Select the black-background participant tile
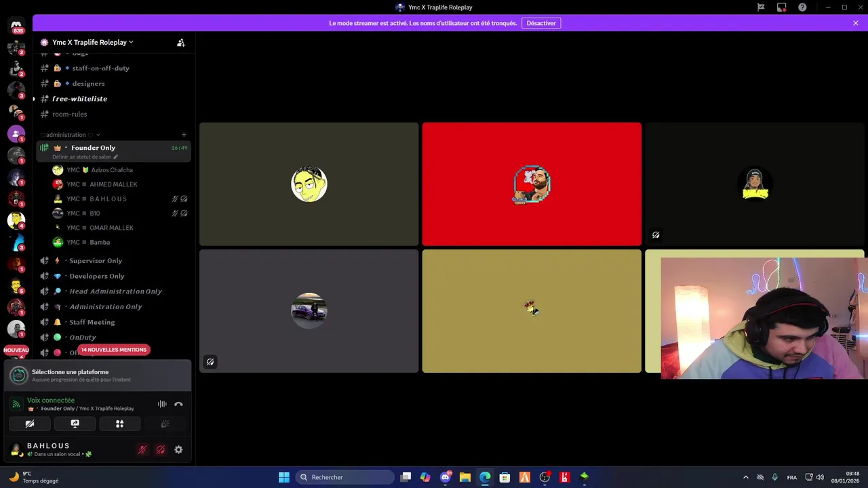The image size is (868, 488). point(755,184)
